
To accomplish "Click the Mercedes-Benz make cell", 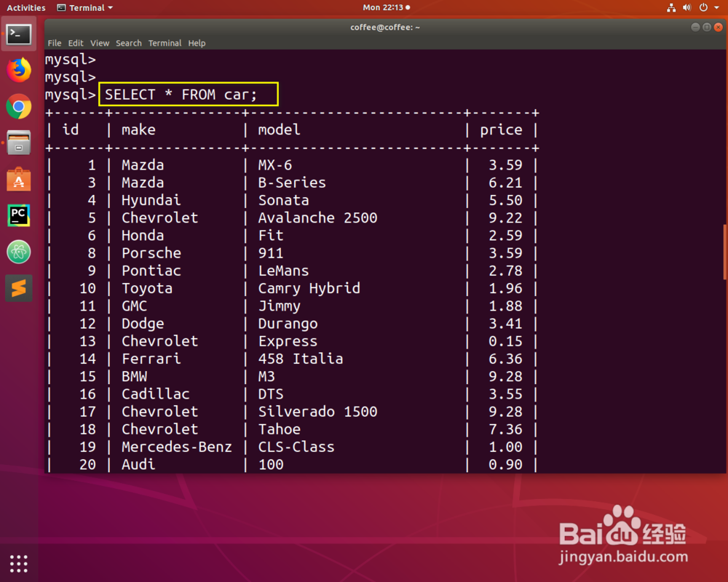I will 176,447.
